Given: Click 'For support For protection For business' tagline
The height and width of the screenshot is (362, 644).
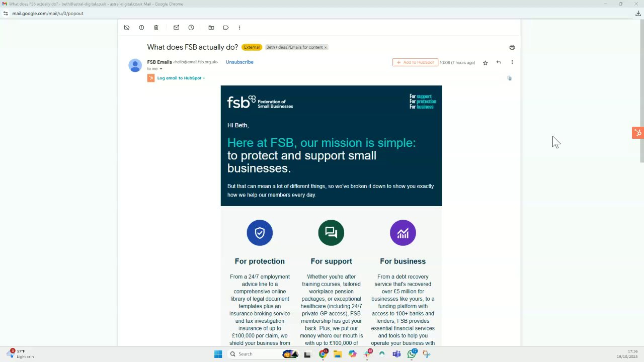Looking at the screenshot, I should point(423,102).
